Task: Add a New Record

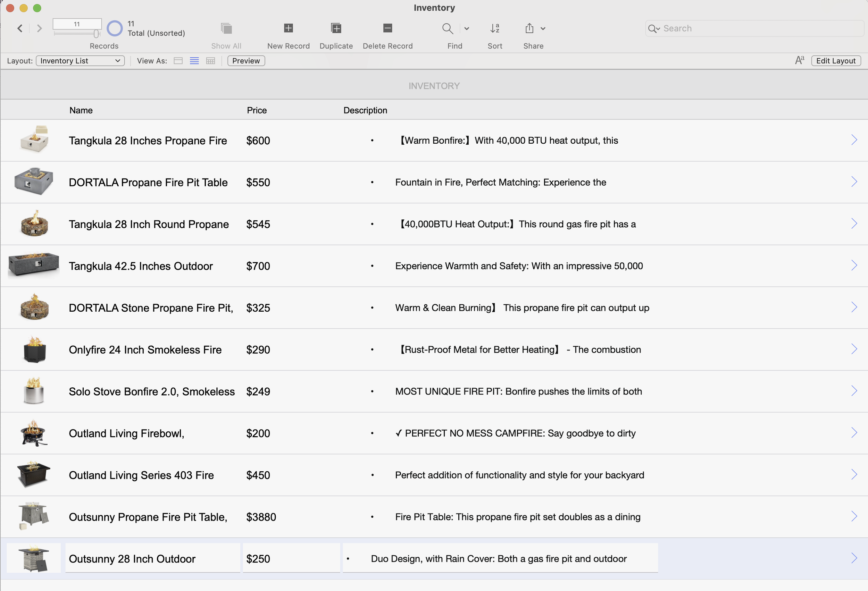Action: click(288, 28)
